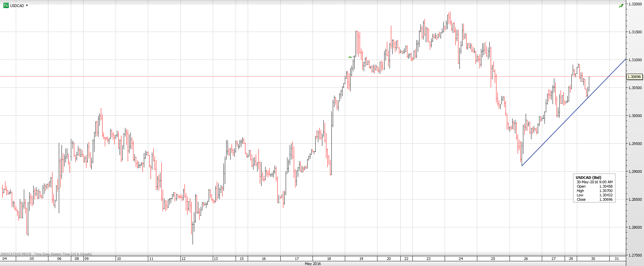Click the USDCAD (Bid) data tooltip box
This screenshot has width=644, height=266.
point(594,188)
